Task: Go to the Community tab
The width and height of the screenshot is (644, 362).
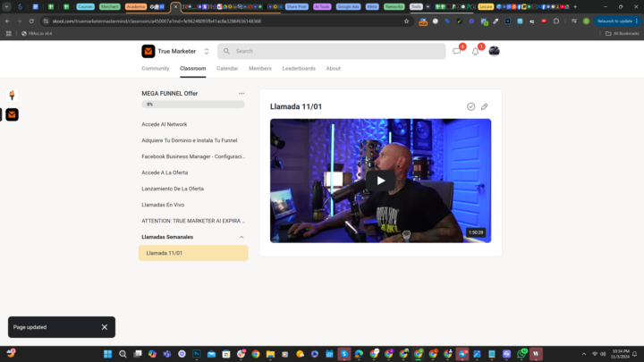Action: [156, 69]
